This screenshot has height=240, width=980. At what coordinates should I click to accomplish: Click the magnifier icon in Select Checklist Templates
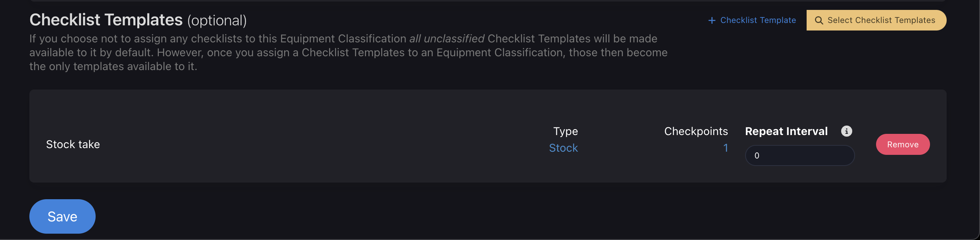[819, 20]
